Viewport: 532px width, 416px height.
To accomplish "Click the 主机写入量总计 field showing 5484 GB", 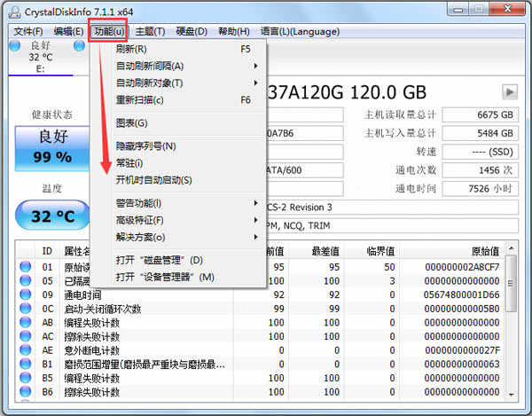I will pos(480,133).
